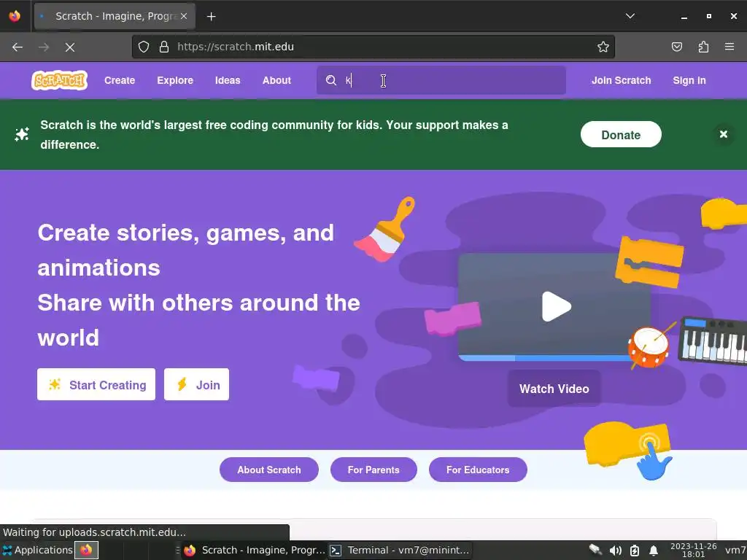The height and width of the screenshot is (560, 747).
Task: Click the magnifier icon in search bar
Action: pos(331,80)
